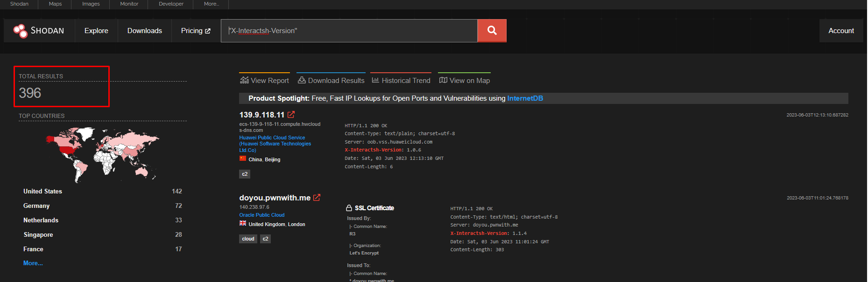Open the Explore menu item
The width and height of the screenshot is (868, 282).
96,31
